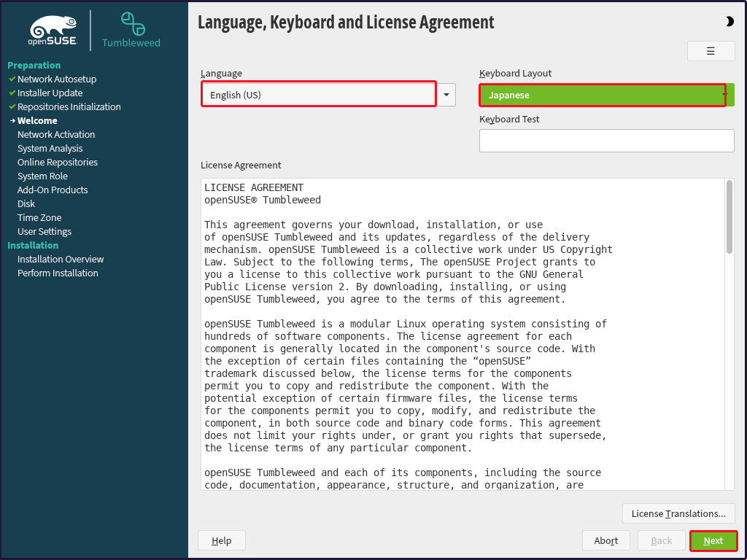Click the Preparation section heading
This screenshot has width=747, height=560.
click(x=34, y=65)
